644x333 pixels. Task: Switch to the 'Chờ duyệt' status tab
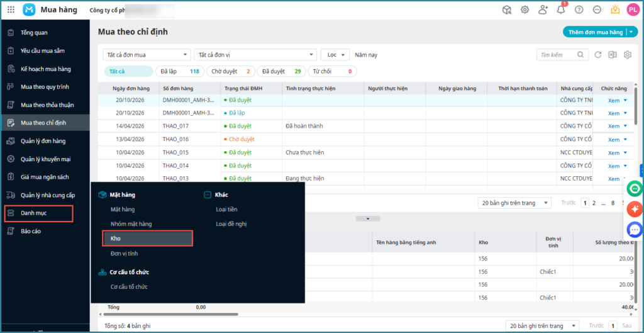click(x=231, y=72)
